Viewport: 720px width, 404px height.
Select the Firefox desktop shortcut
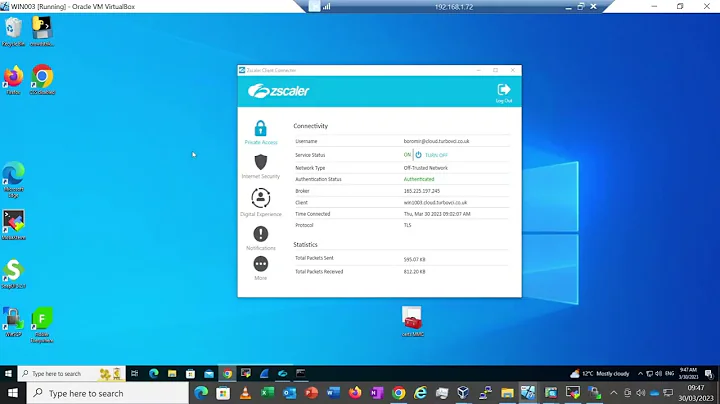[13, 80]
